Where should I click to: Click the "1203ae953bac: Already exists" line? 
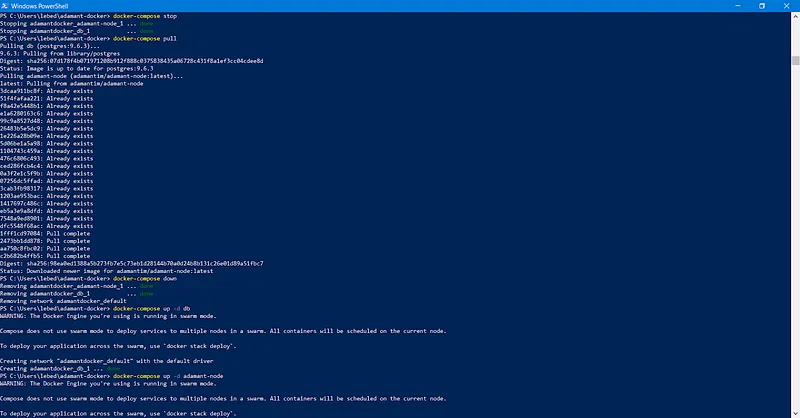click(x=46, y=196)
